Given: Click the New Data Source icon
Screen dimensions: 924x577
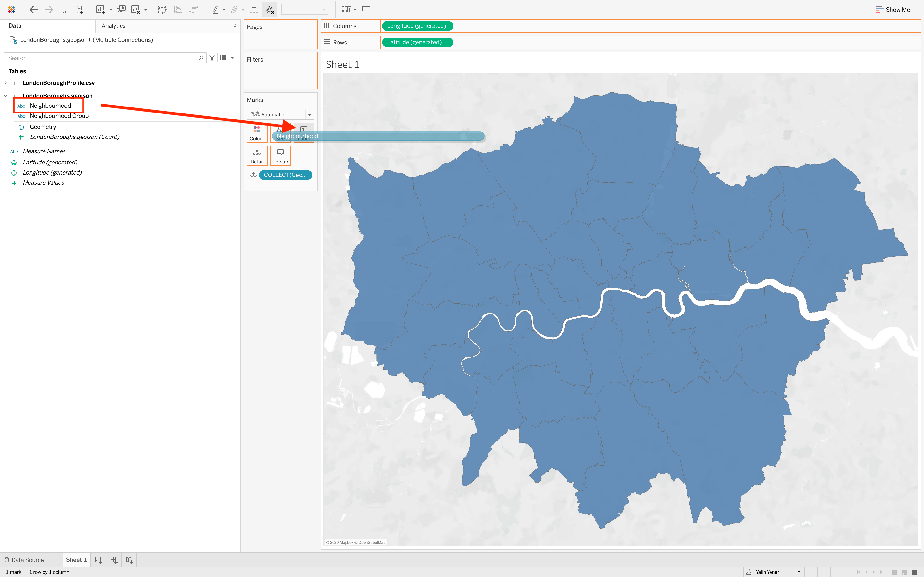Looking at the screenshot, I should [x=80, y=9].
